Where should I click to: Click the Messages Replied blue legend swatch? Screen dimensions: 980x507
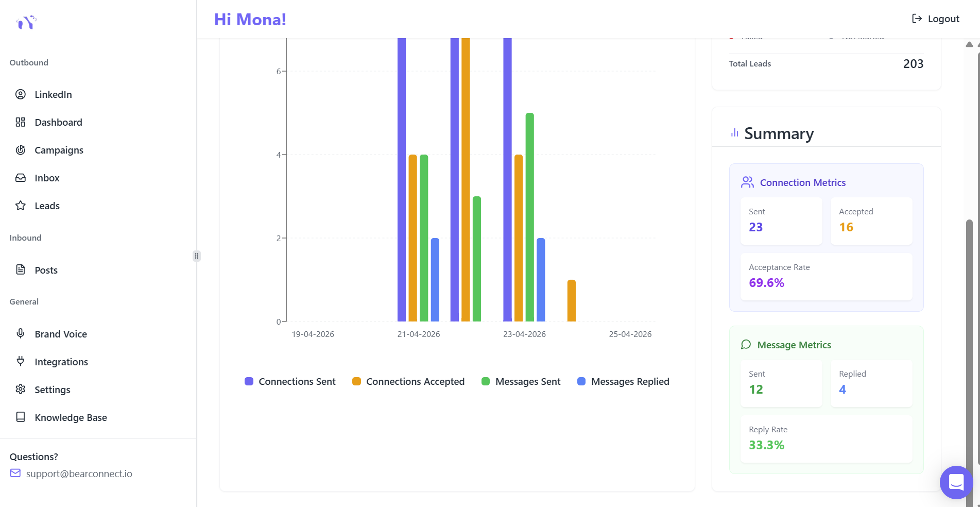tap(581, 381)
